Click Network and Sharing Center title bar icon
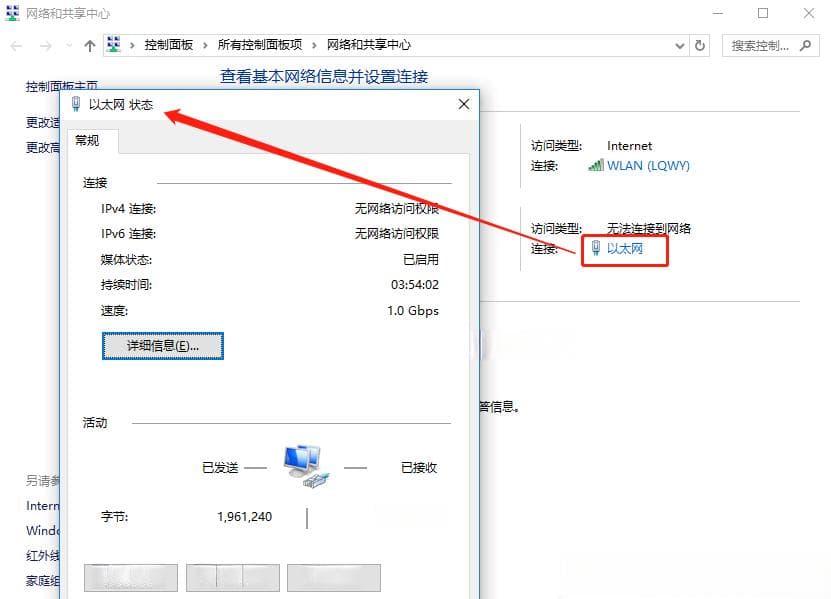Screen dimensions: 831x599 [13, 13]
